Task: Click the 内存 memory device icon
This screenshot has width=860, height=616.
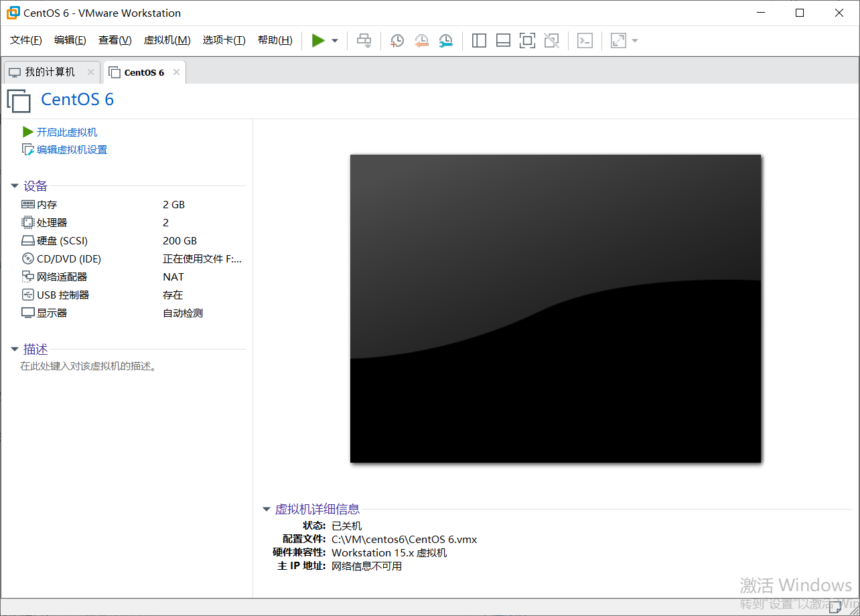Action: (27, 204)
